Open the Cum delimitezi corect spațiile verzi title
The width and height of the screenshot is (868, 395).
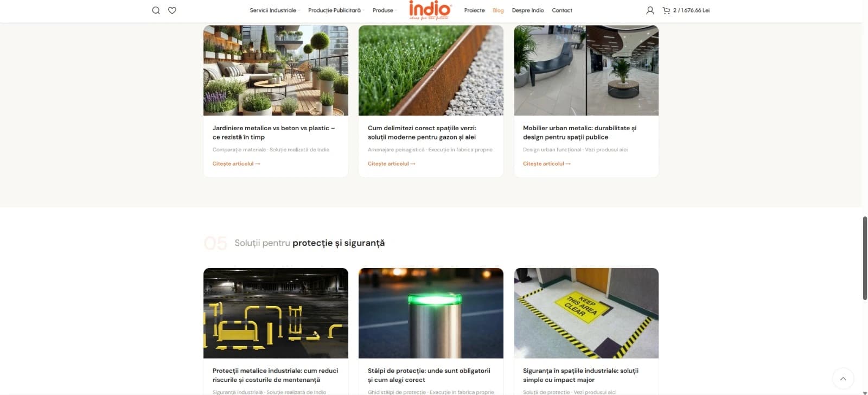tap(422, 132)
